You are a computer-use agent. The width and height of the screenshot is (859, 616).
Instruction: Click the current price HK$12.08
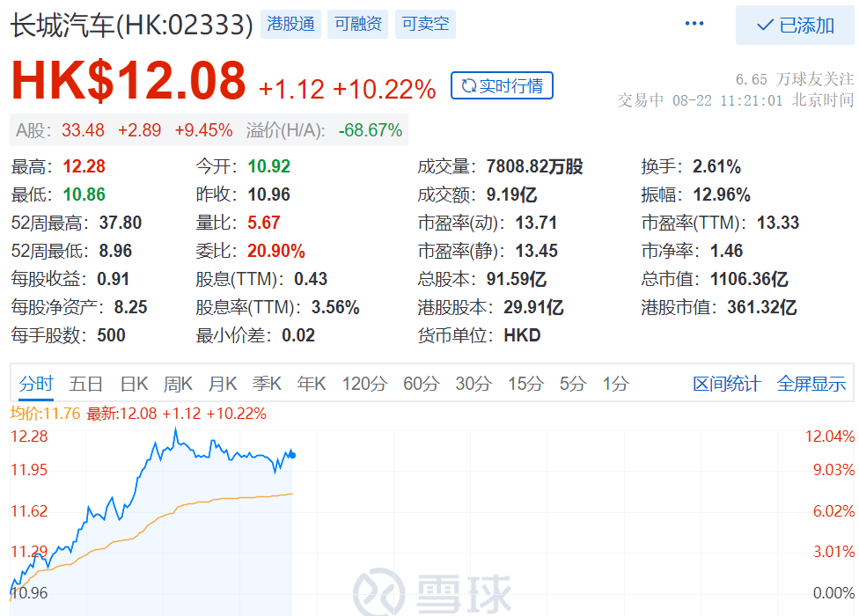coord(128,80)
